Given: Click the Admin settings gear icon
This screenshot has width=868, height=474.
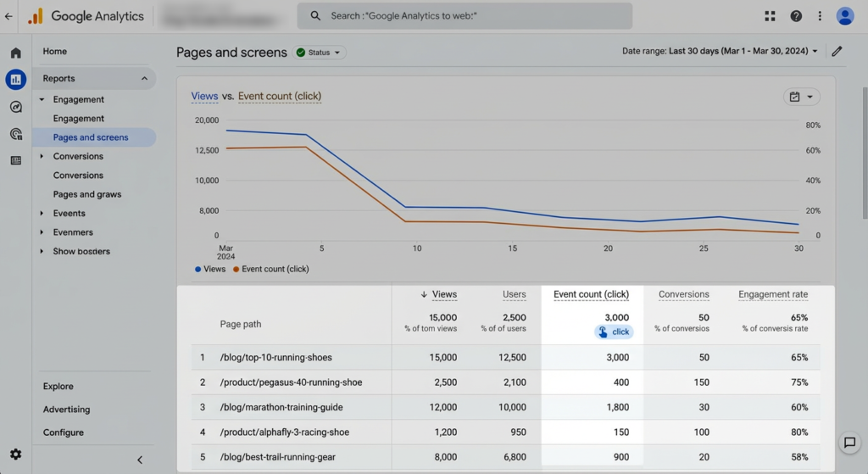Looking at the screenshot, I should tap(15, 454).
